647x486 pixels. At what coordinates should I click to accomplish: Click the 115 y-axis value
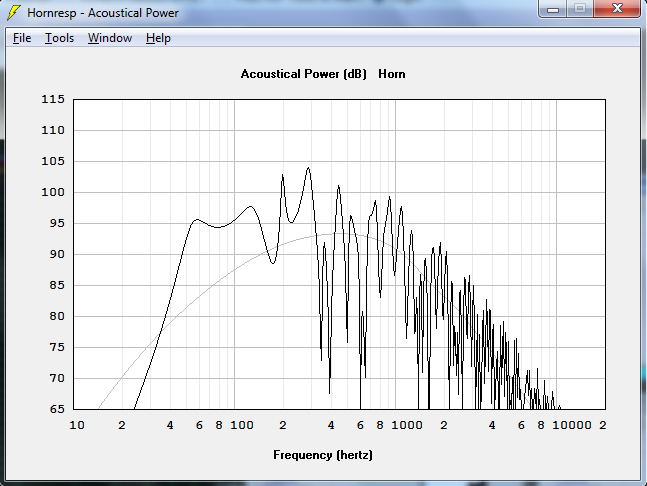click(x=53, y=99)
